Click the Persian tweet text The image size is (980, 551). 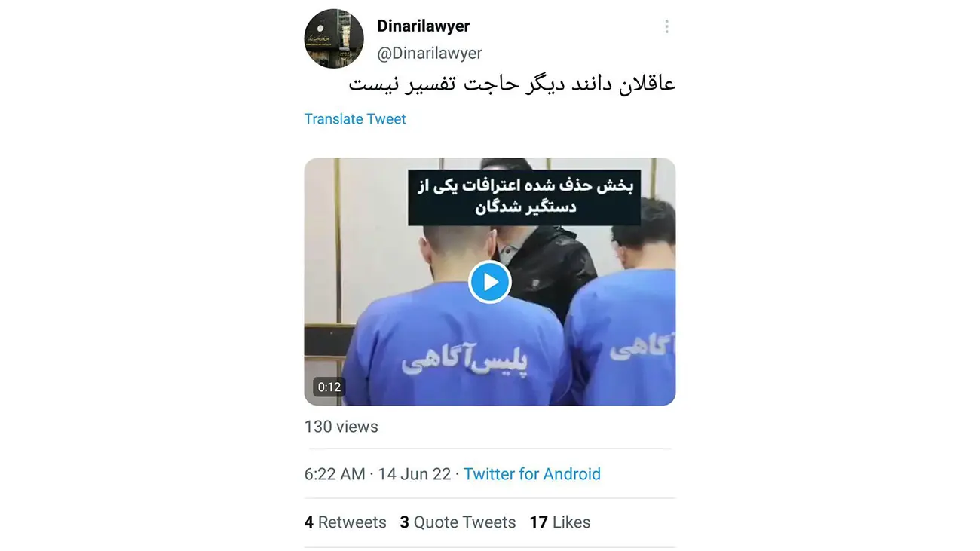(x=513, y=84)
